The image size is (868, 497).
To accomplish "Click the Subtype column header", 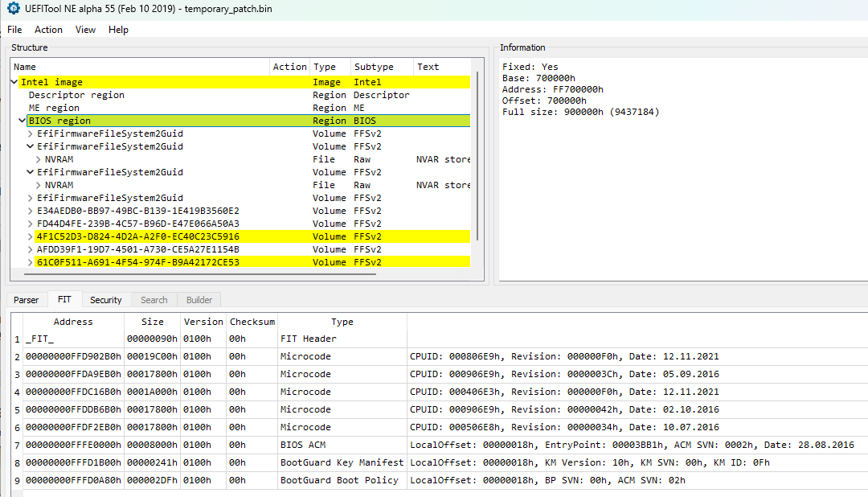I will (382, 67).
